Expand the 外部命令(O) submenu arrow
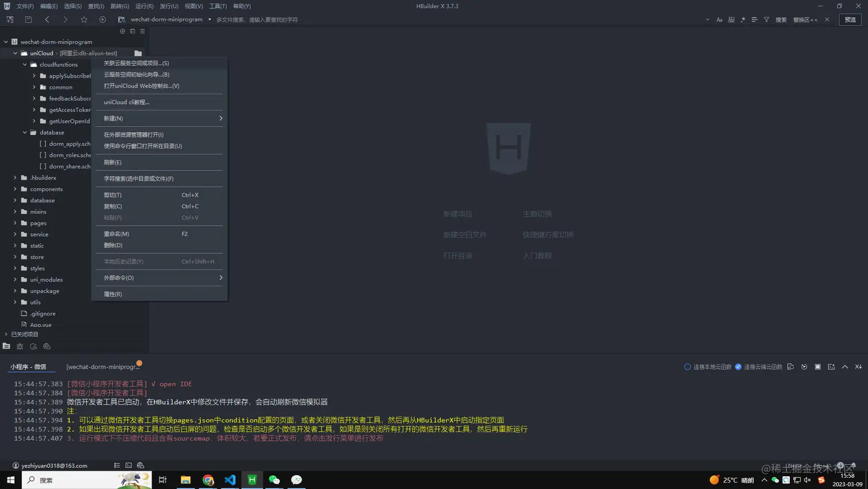 click(220, 278)
